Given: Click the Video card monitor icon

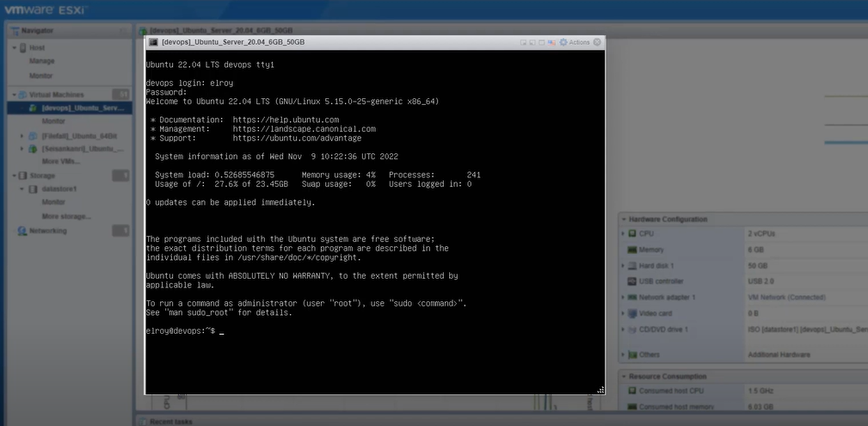Looking at the screenshot, I should (x=632, y=313).
